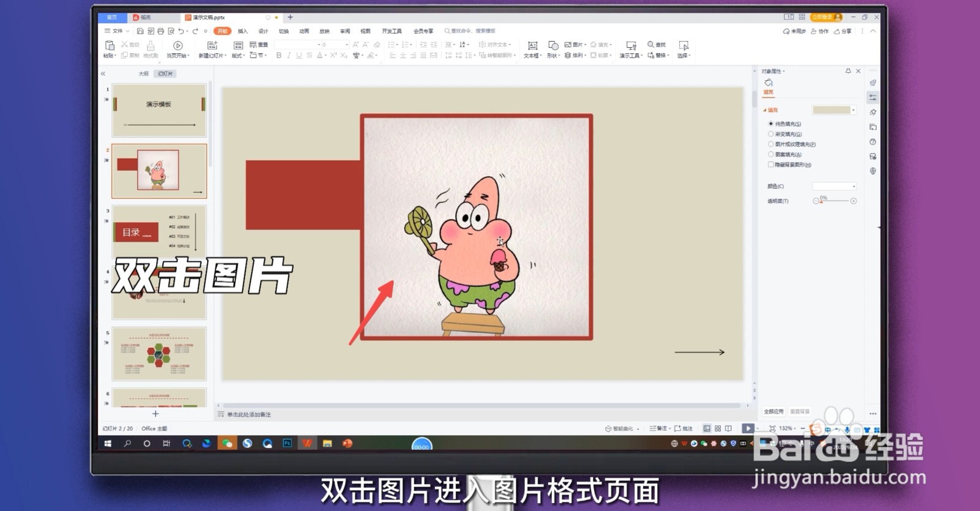Click the transparency slider track
Screen dimensions: 980x511
click(834, 201)
